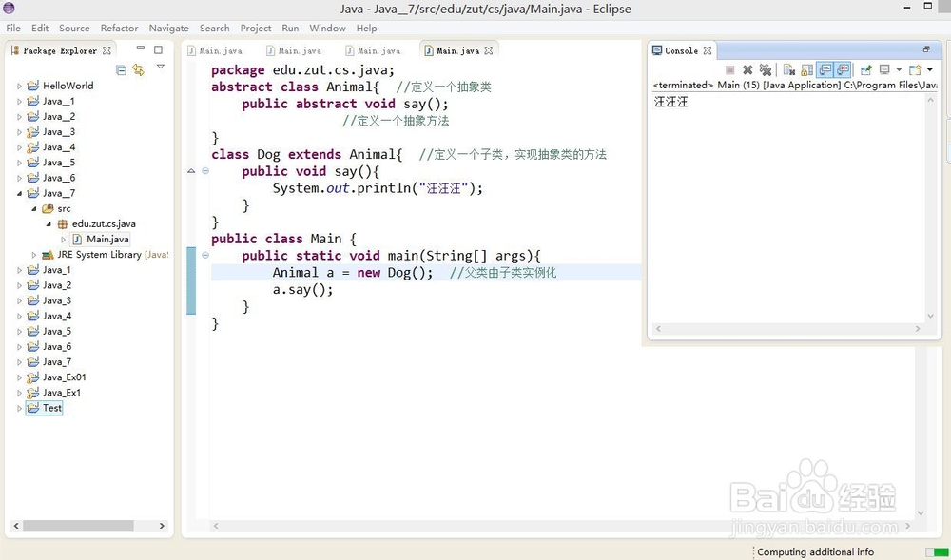Open the Source menu
The width and height of the screenshot is (951, 560).
(74, 28)
